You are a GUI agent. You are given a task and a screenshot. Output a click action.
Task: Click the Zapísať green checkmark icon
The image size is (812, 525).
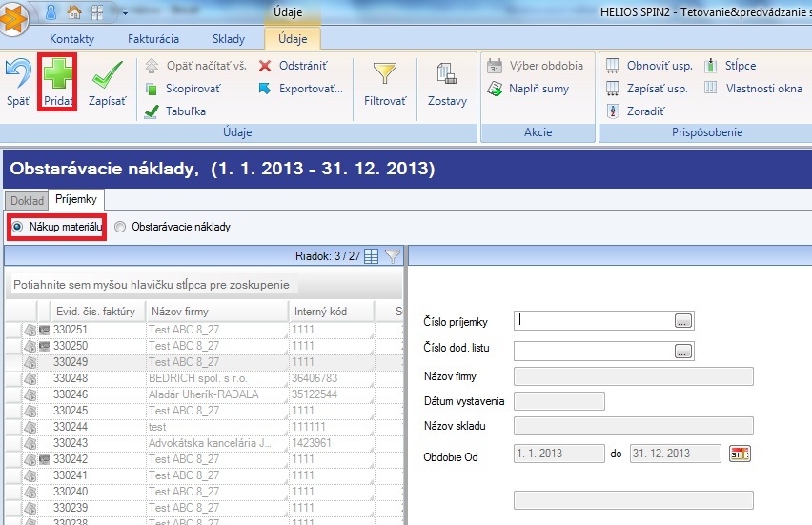coord(107,74)
